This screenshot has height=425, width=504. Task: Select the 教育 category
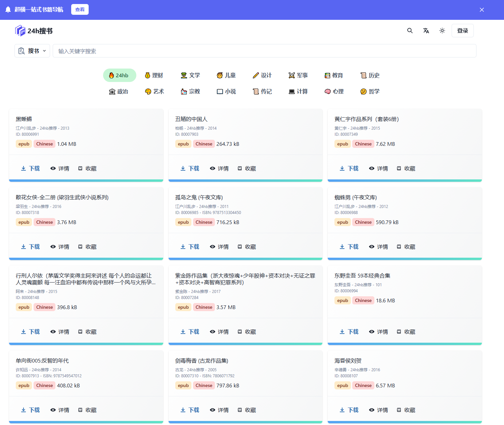[334, 75]
